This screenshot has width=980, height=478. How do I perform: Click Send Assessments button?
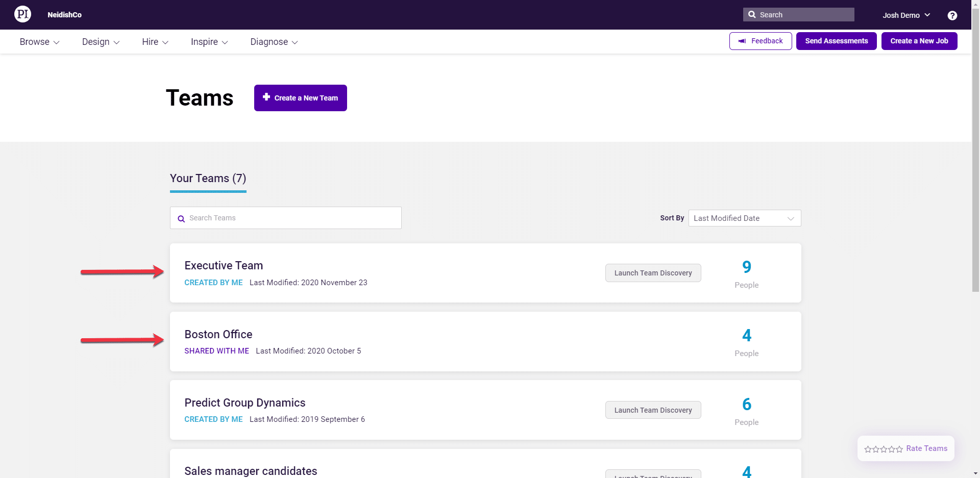837,41
